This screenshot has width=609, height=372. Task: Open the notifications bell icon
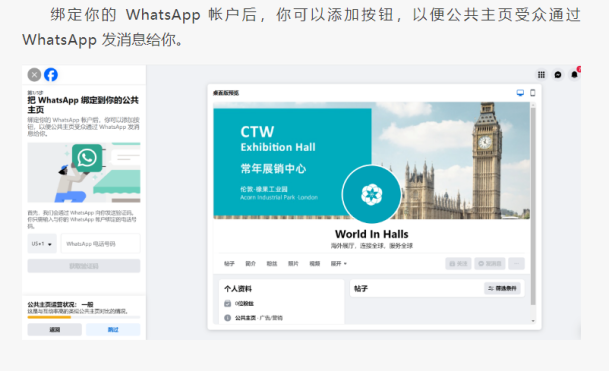[x=574, y=75]
